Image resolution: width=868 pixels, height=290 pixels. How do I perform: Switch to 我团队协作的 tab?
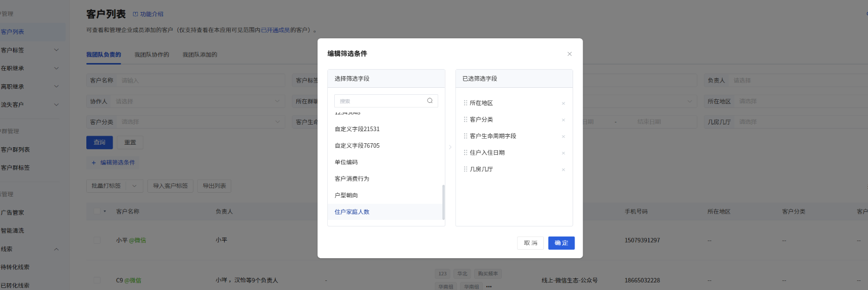[x=151, y=54]
